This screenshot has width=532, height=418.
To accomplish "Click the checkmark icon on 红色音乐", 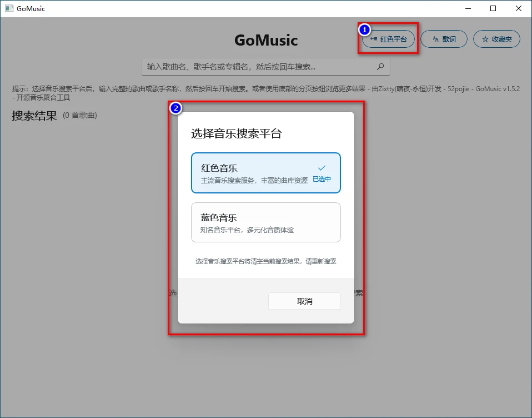I will pyautogui.click(x=322, y=168).
